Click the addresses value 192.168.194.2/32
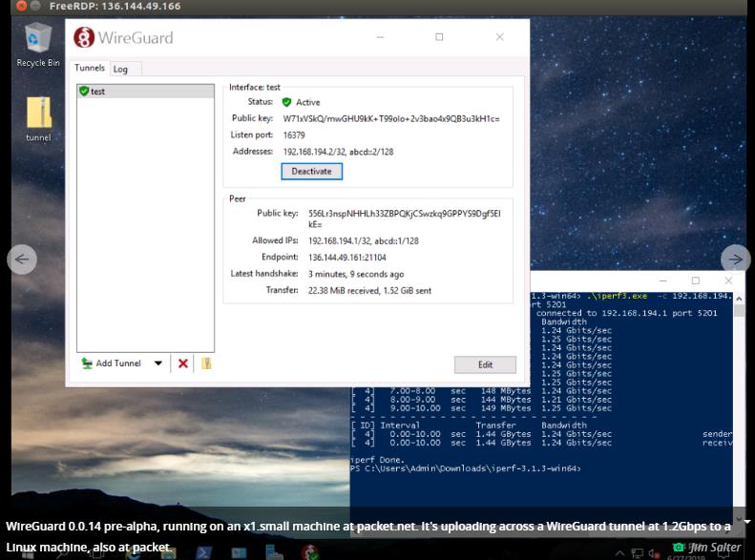Screen dimensions: 755x560 pyautogui.click(x=314, y=152)
